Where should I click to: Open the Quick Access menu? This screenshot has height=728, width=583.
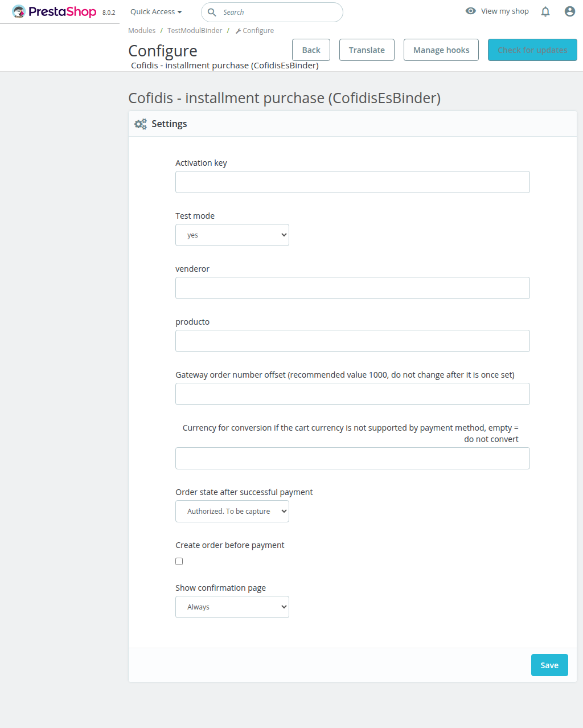[156, 11]
